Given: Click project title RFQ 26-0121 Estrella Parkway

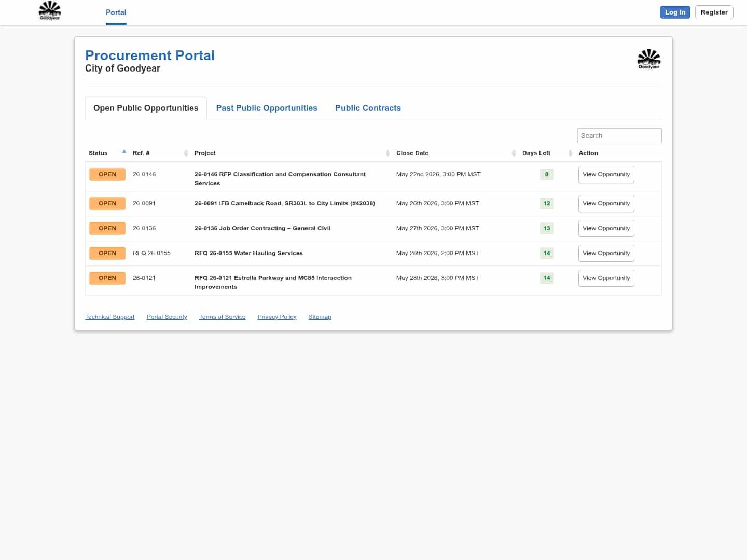Looking at the screenshot, I should click(273, 283).
